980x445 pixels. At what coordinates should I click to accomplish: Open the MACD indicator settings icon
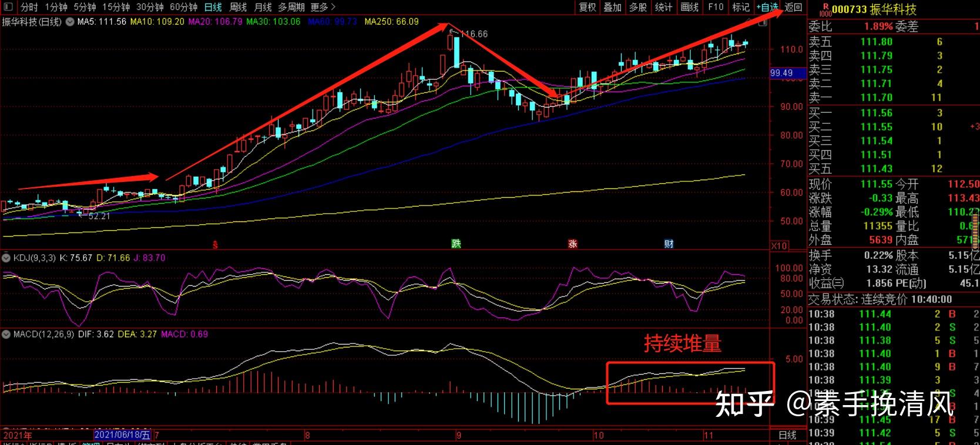(6, 334)
